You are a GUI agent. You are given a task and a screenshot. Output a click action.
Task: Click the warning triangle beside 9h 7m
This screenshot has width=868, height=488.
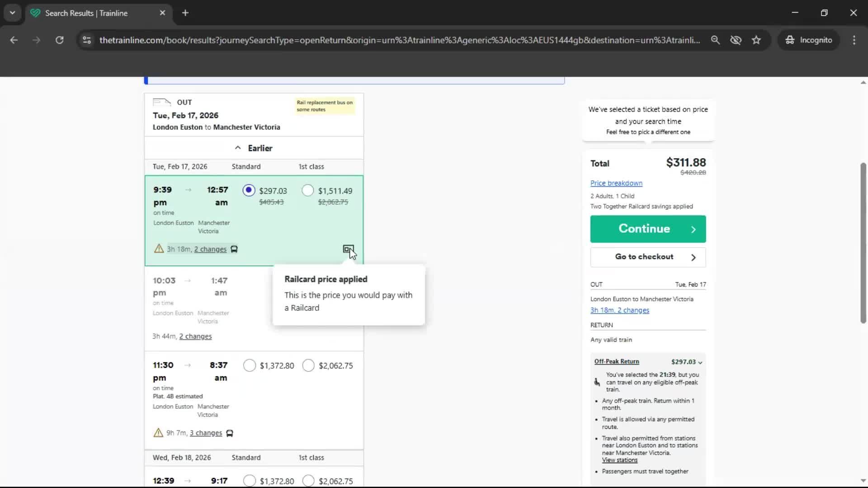click(x=158, y=433)
